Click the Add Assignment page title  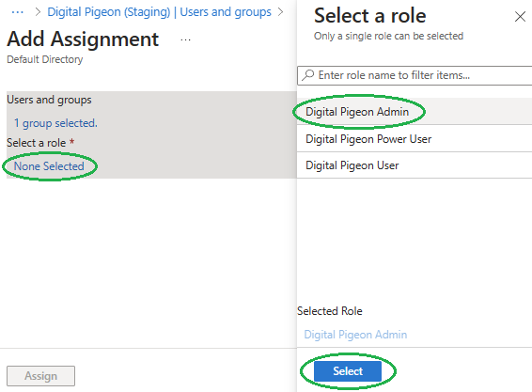click(x=83, y=39)
